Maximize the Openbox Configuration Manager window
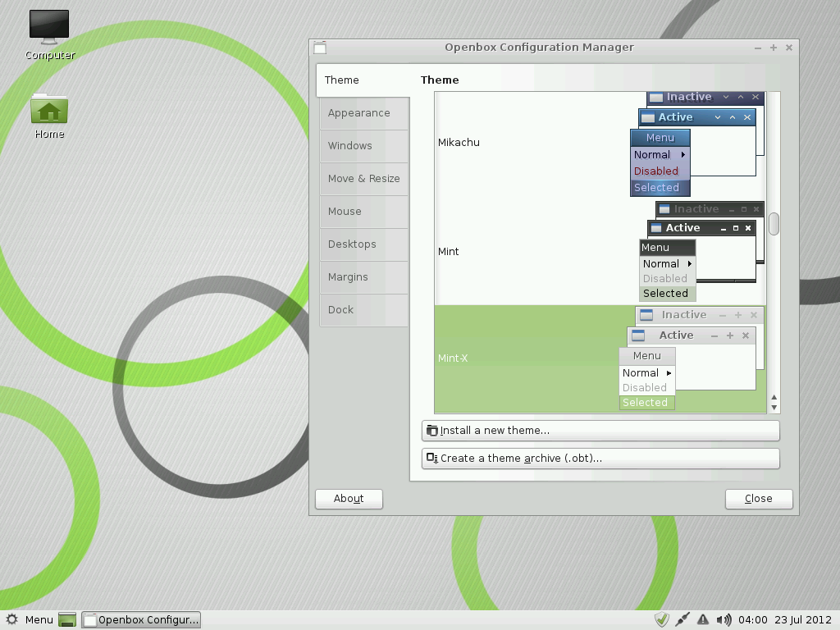This screenshot has height=630, width=840. (774, 48)
